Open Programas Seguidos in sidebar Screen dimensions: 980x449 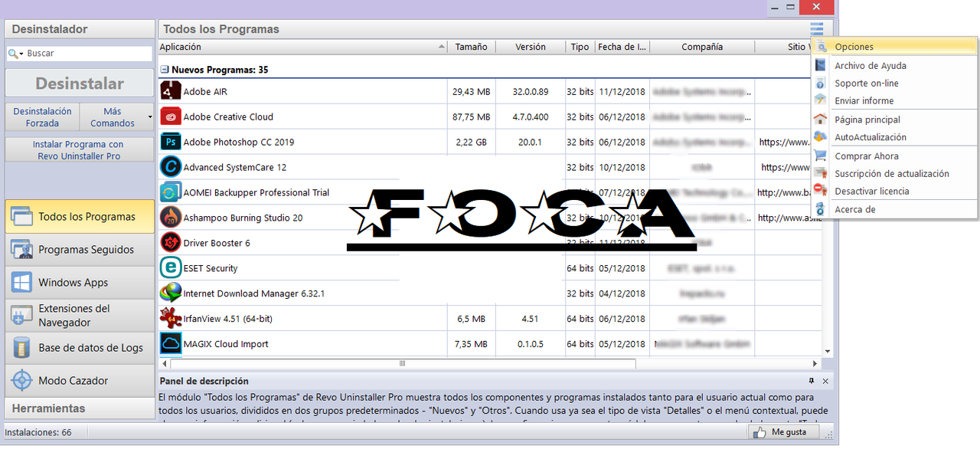coord(80,250)
